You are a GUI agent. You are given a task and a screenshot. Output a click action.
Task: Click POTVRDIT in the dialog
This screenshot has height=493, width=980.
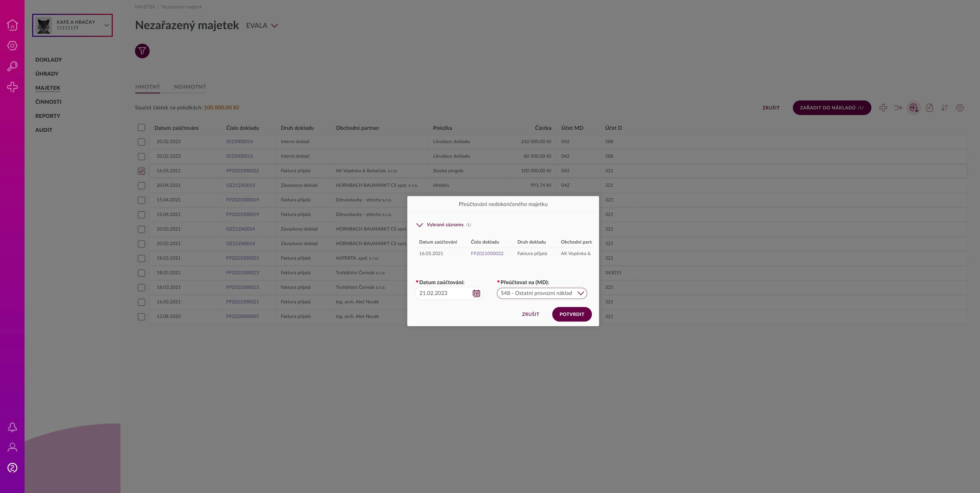571,314
